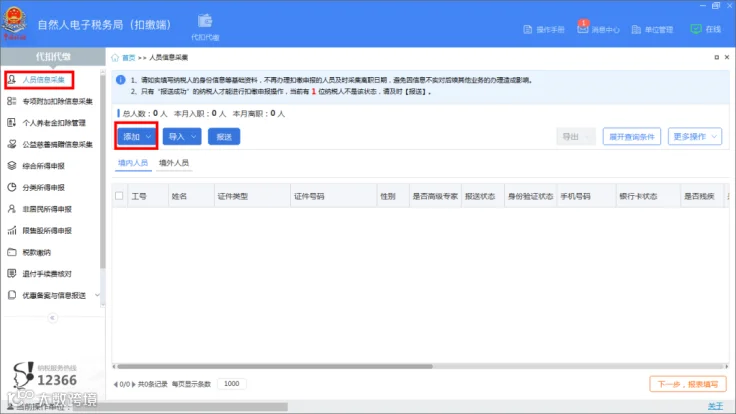The width and height of the screenshot is (736, 414).
Task: Go to 首页 breadcrumb link
Action: tap(129, 58)
